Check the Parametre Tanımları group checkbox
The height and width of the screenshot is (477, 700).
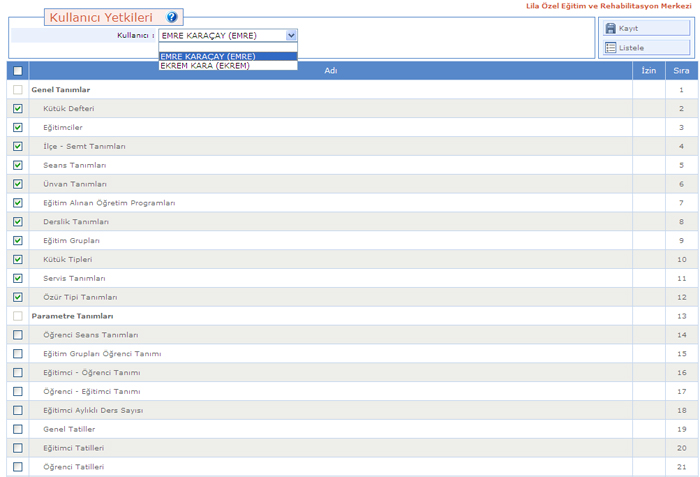(18, 316)
